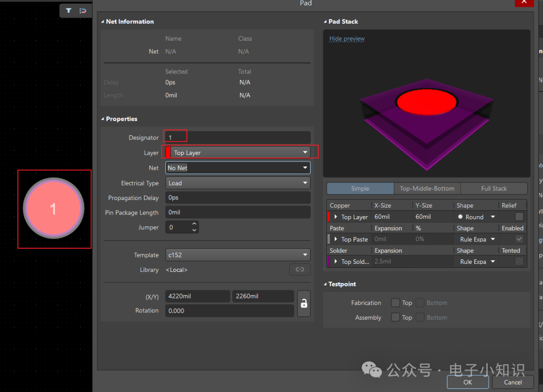Enable Assembly Top testpoint checkbox

pos(396,317)
